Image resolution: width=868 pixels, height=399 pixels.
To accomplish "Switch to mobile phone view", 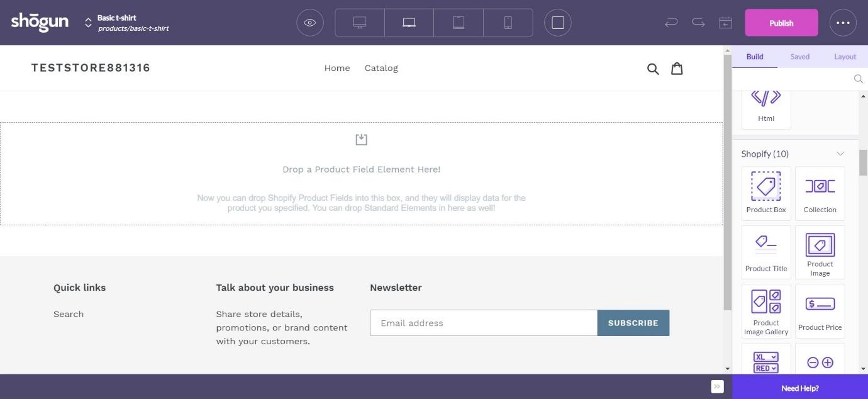I will coord(508,23).
